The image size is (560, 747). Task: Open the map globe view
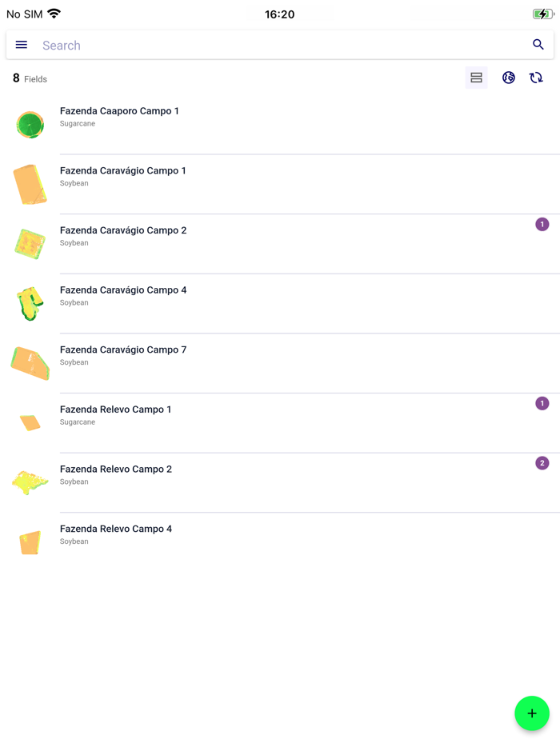click(x=509, y=78)
